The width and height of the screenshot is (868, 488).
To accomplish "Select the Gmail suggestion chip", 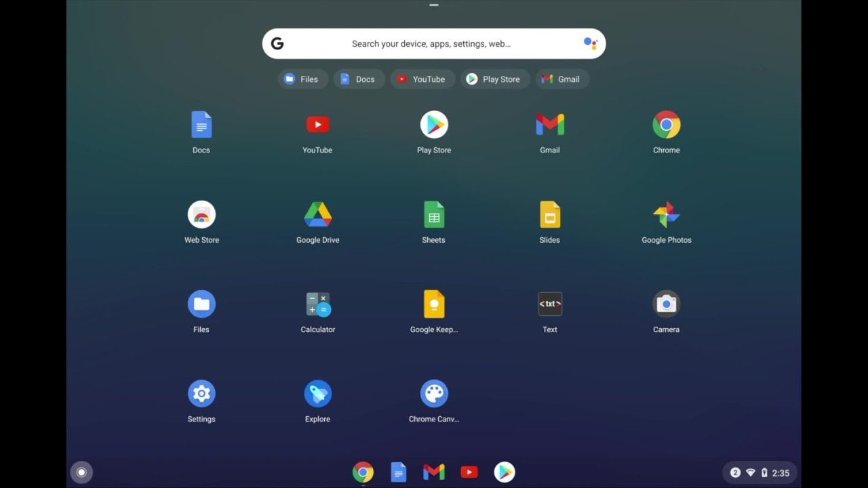I will coord(562,79).
